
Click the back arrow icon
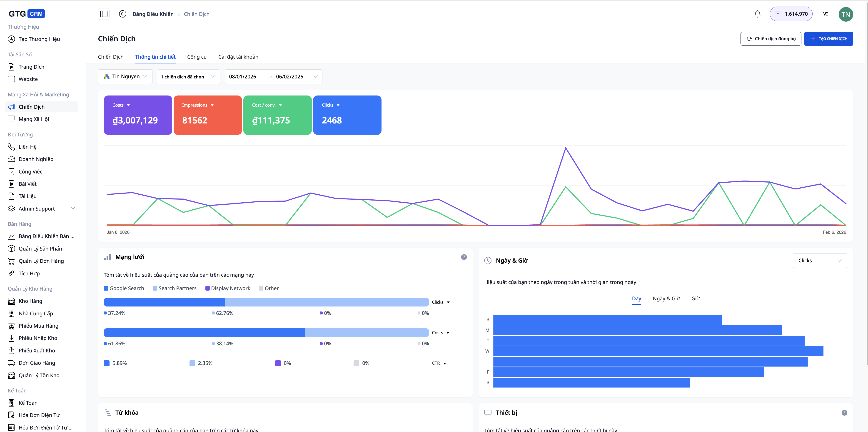(x=123, y=14)
